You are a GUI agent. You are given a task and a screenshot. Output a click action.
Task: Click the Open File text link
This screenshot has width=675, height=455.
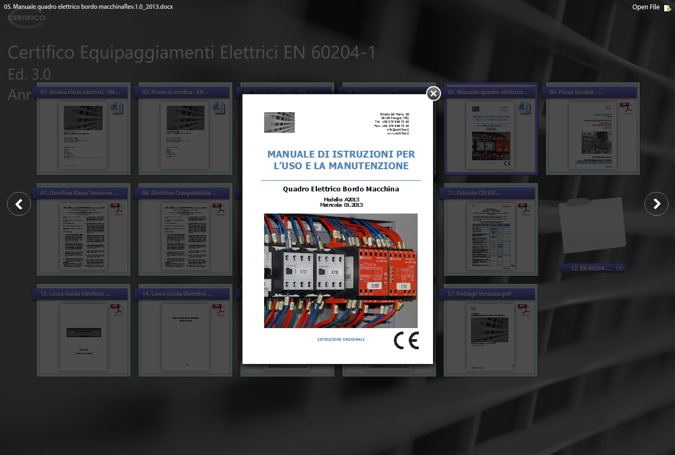tap(645, 7)
